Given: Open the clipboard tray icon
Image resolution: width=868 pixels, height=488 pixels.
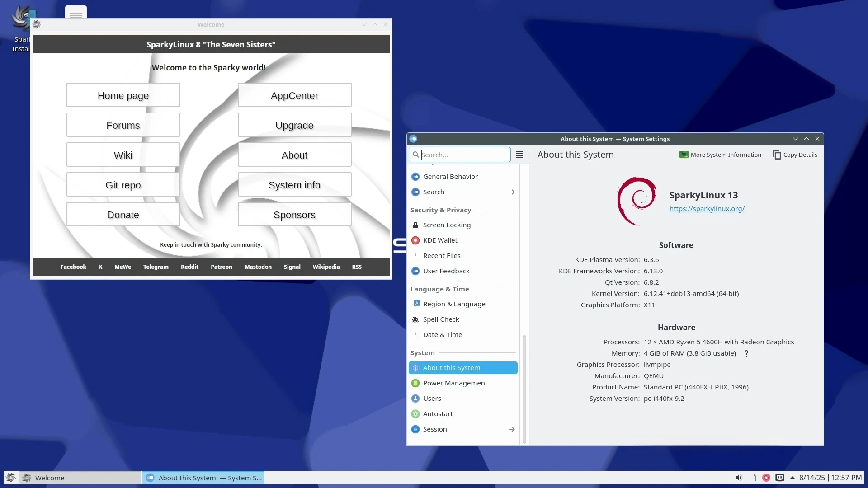Looking at the screenshot, I should point(753,478).
